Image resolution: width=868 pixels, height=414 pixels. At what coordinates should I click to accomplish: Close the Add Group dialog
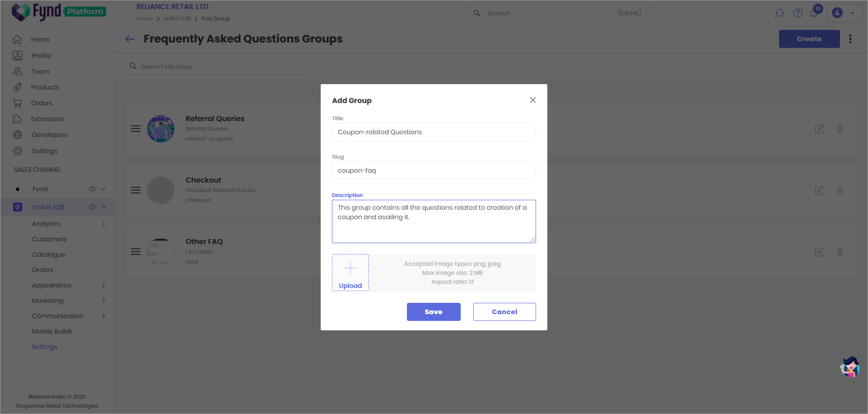coord(533,100)
